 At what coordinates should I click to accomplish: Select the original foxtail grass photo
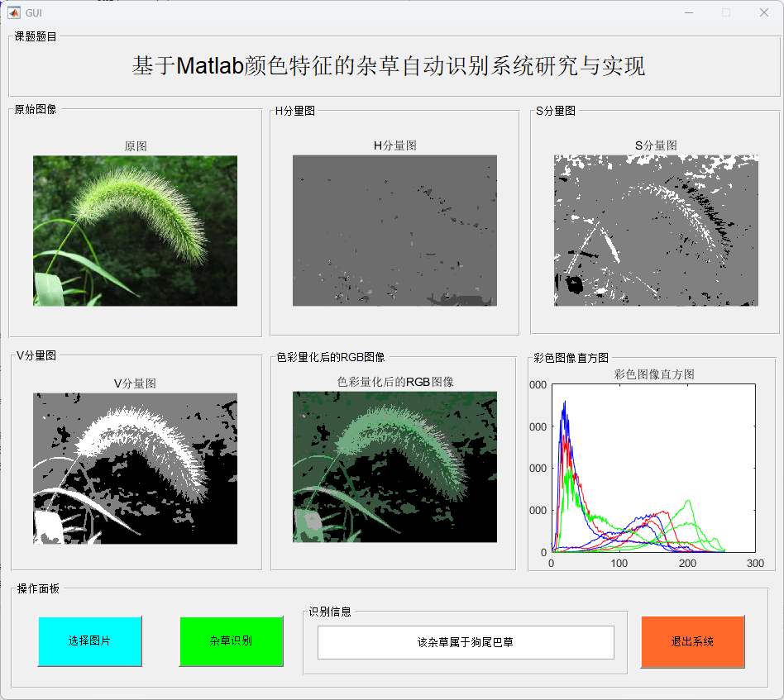point(135,231)
